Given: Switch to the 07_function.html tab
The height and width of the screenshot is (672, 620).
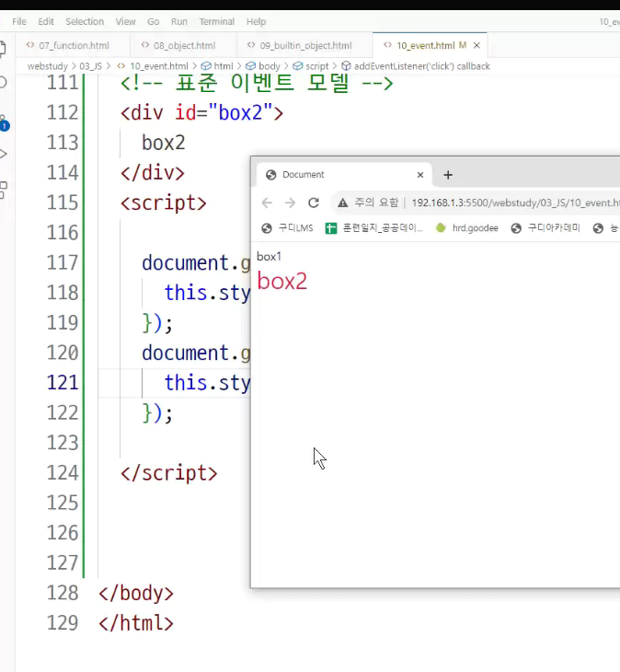Looking at the screenshot, I should coord(74,45).
